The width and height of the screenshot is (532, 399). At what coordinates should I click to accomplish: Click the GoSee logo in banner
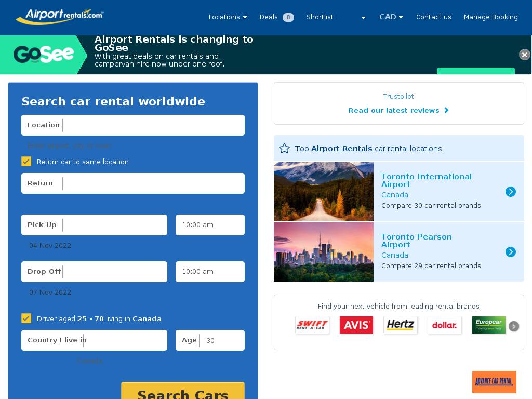[x=44, y=54]
